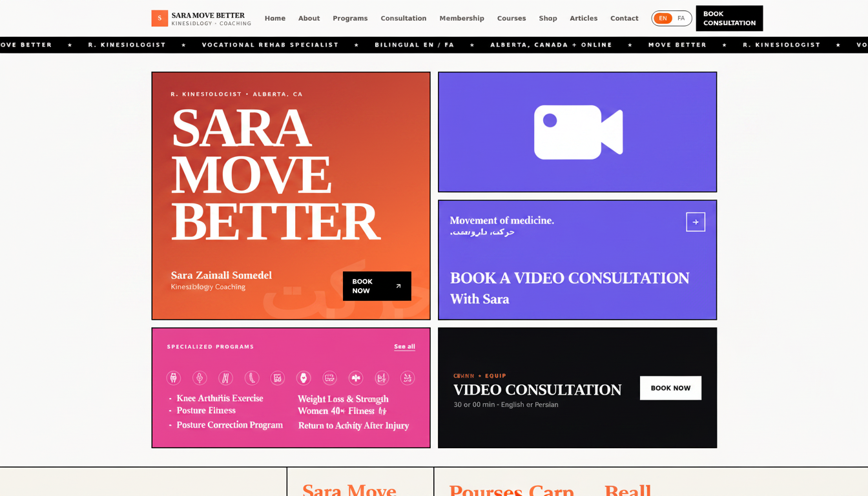The height and width of the screenshot is (496, 868).
Task: Select Women 40+ Fitness program
Action: coord(342,411)
